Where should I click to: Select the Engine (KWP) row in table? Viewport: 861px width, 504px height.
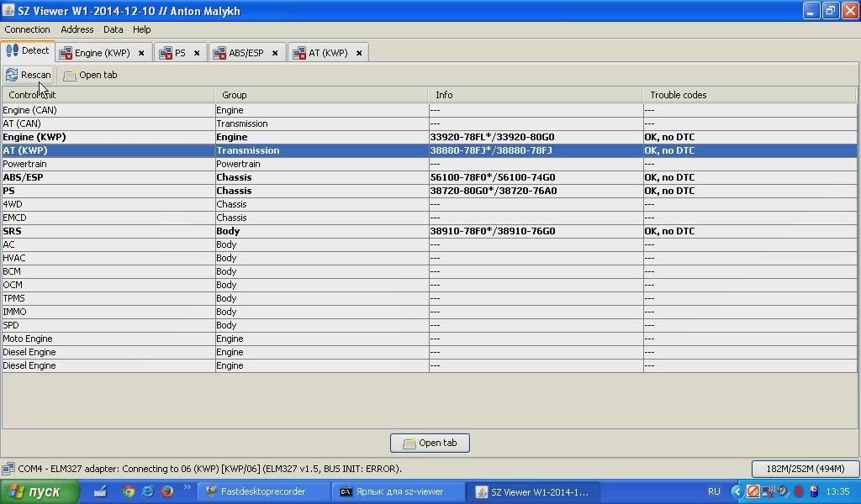point(108,137)
